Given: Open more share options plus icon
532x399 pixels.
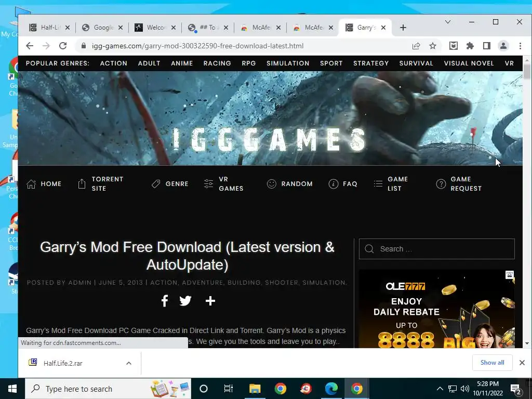Looking at the screenshot, I should [x=210, y=301].
